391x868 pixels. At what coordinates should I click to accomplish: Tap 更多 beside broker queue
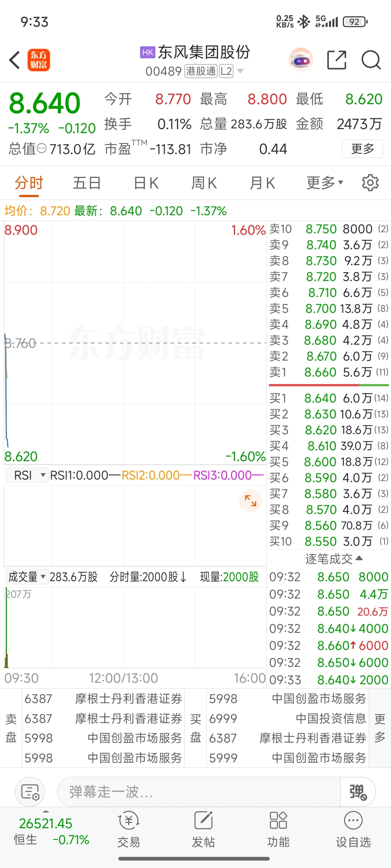point(380,728)
